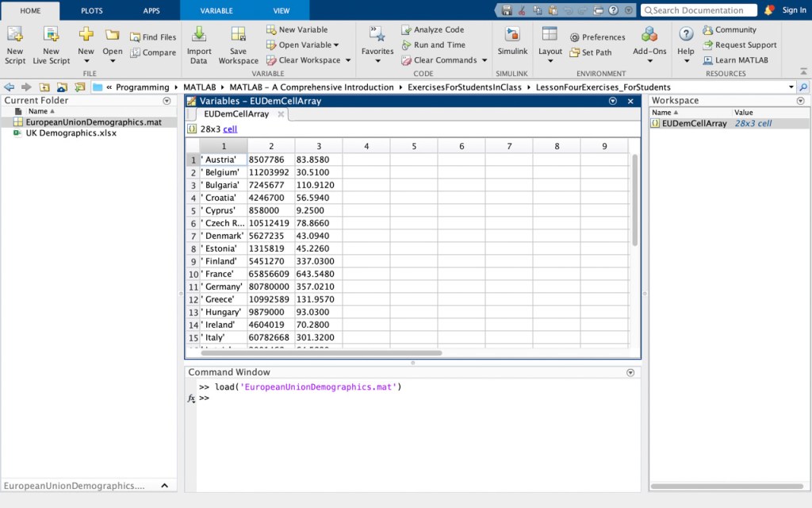Click Request Support

point(740,44)
